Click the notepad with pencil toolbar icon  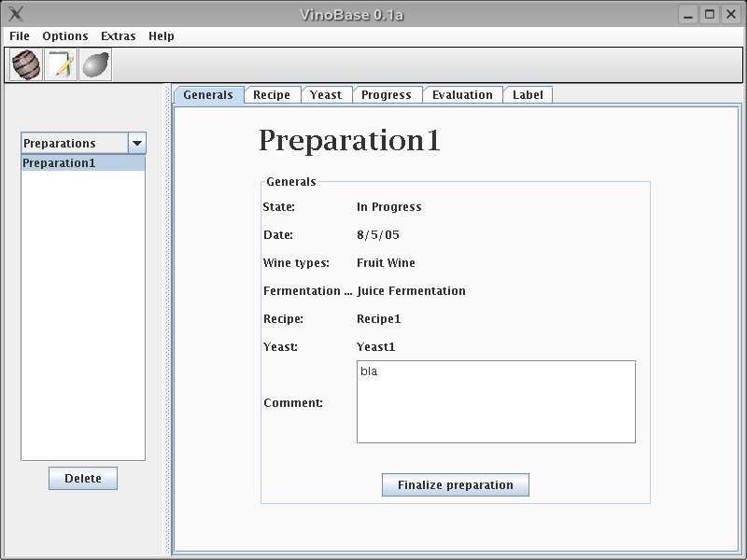point(61,65)
